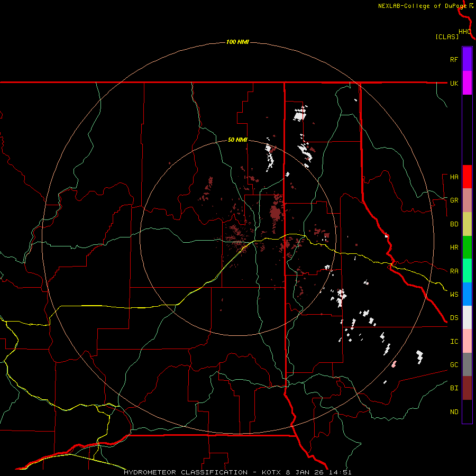The height and width of the screenshot is (476, 476).
Task: Select the dark red BI legend color
Action: point(467,388)
